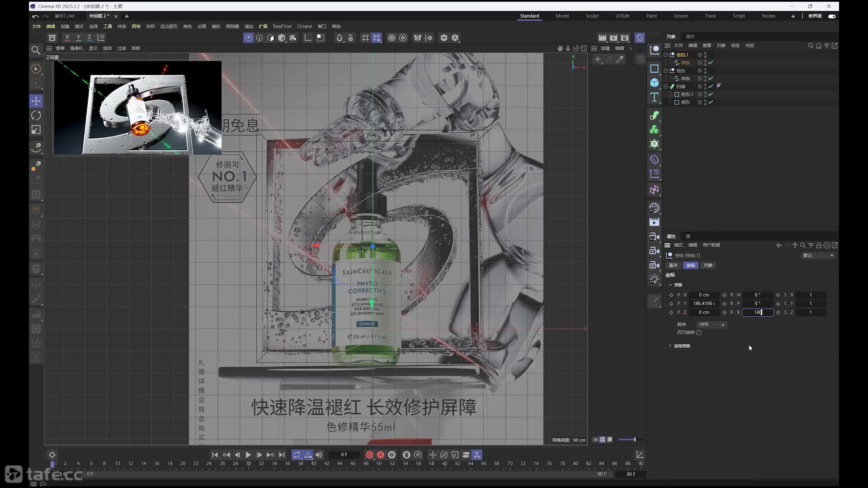Screen dimensions: 868x488
Task: Open the Octane menu
Action: (x=304, y=26)
